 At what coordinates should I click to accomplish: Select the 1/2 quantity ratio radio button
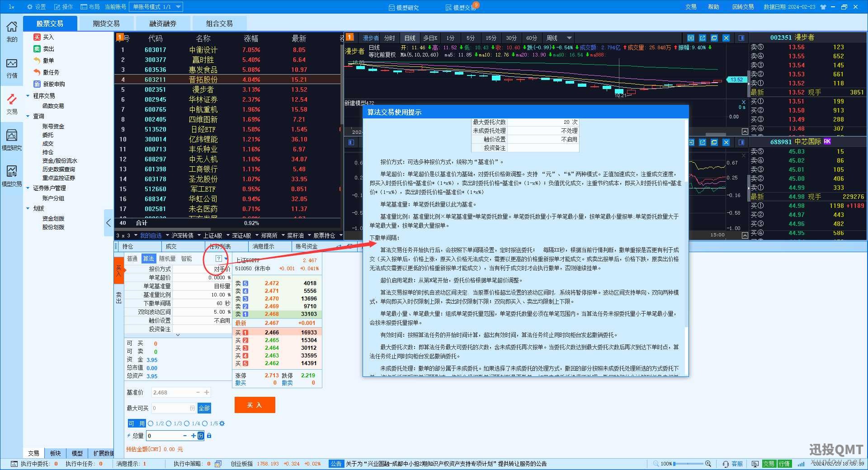click(151, 423)
